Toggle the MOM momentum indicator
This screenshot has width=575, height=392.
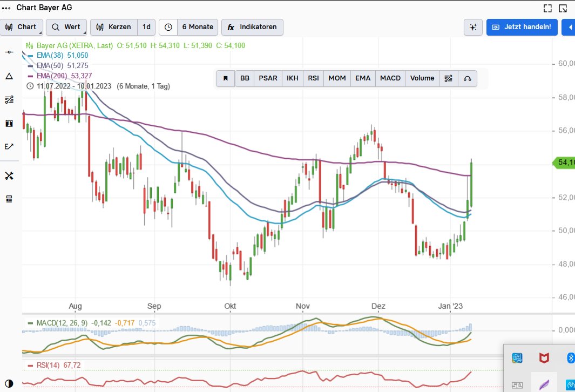(337, 78)
